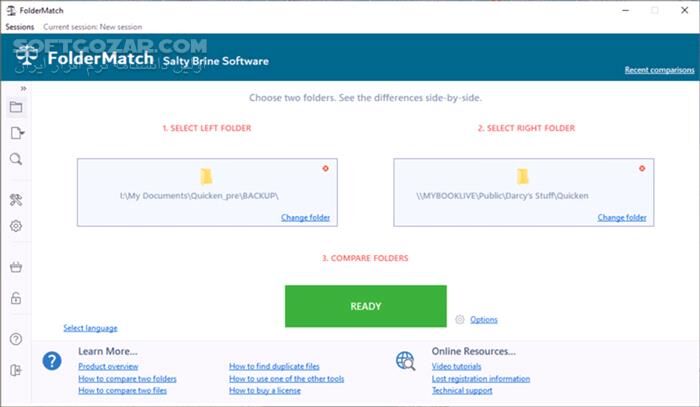Open Recent comparisons link
Image resolution: width=700 pixels, height=407 pixels.
tap(658, 70)
